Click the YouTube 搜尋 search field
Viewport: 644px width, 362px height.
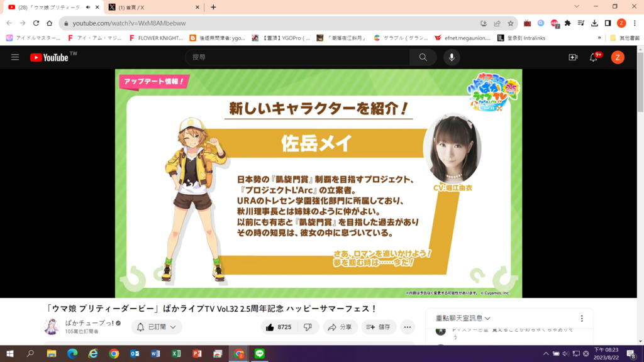(297, 57)
